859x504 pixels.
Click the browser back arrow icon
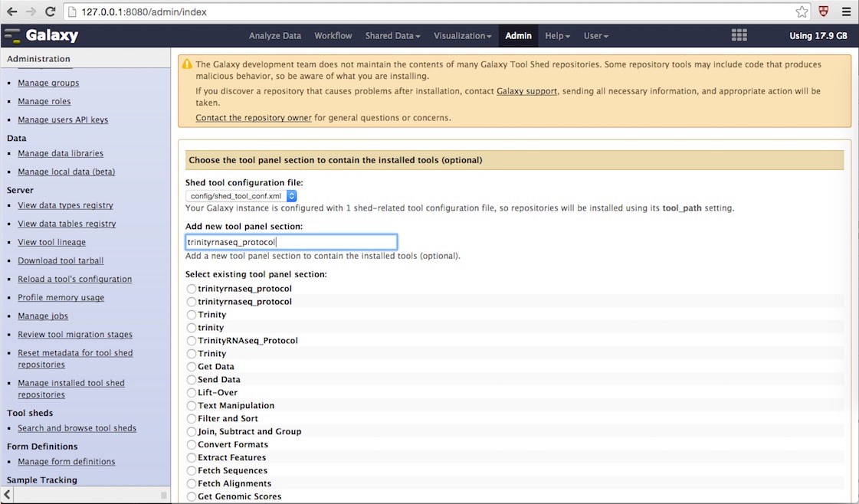[11, 11]
